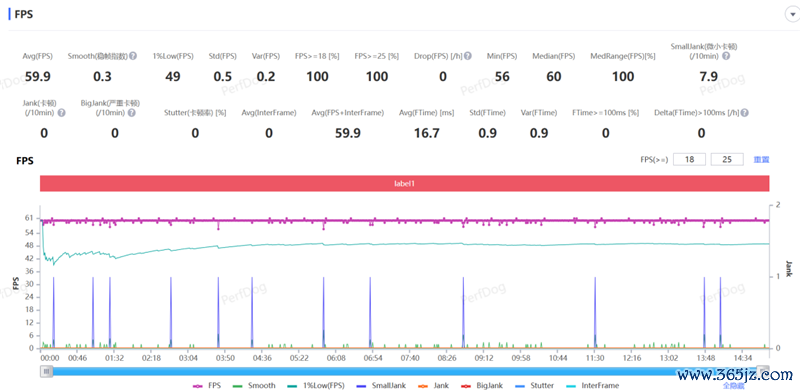The image size is (800, 390).
Task: Click help icon beside Delta(FTime)>100ms [/h]
Action: pyautogui.click(x=745, y=113)
